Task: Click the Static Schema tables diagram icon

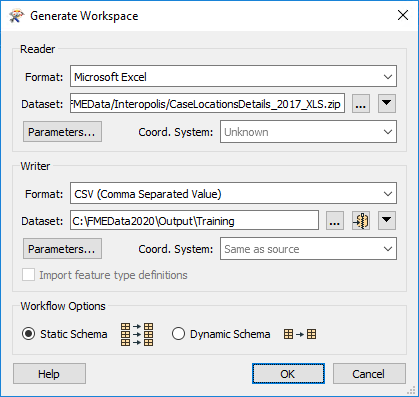Action: [x=137, y=334]
